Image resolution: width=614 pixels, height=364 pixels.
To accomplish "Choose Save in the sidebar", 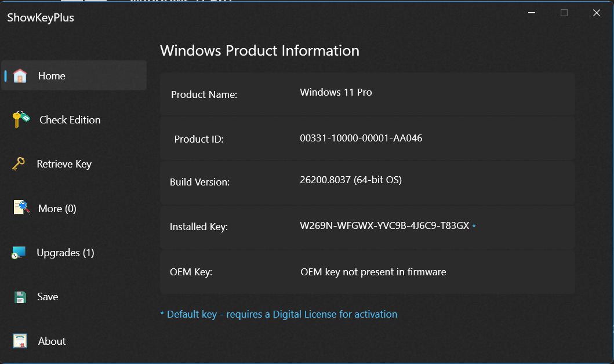I will (48, 297).
